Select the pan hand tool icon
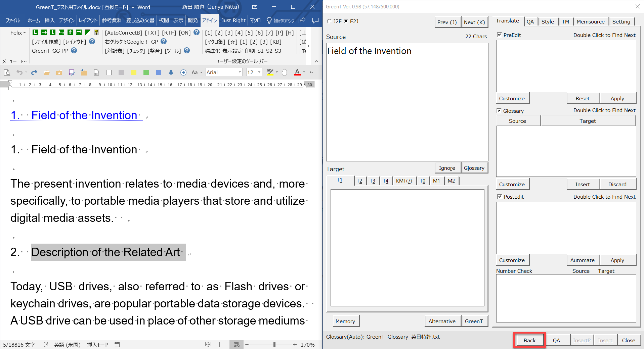The width and height of the screenshot is (644, 349). (285, 72)
